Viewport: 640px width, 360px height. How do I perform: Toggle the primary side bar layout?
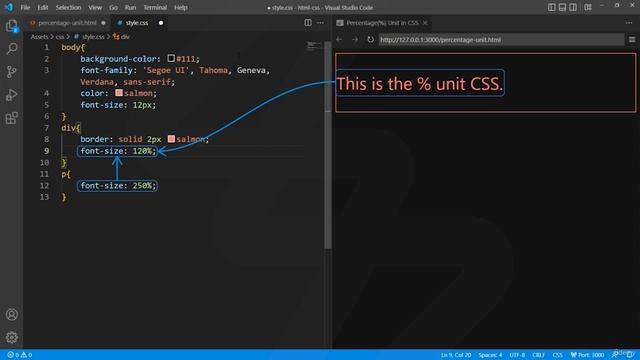pyautogui.click(x=551, y=7)
